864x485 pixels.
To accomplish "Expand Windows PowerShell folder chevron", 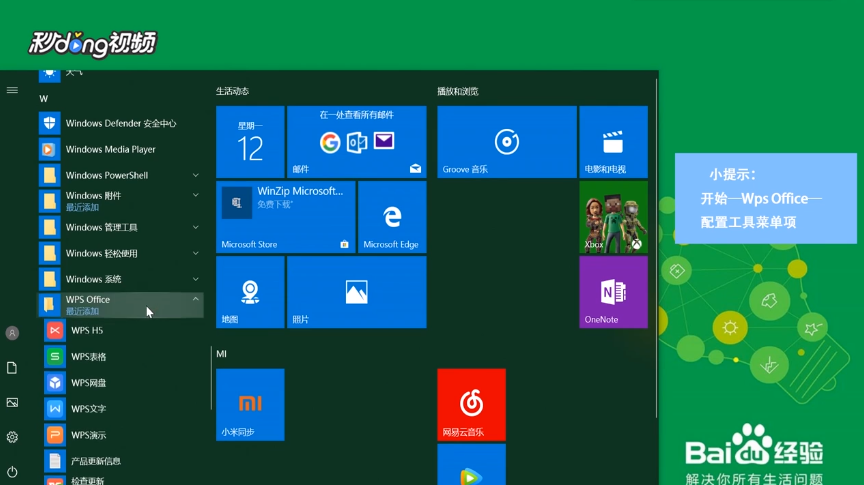I will point(196,175).
